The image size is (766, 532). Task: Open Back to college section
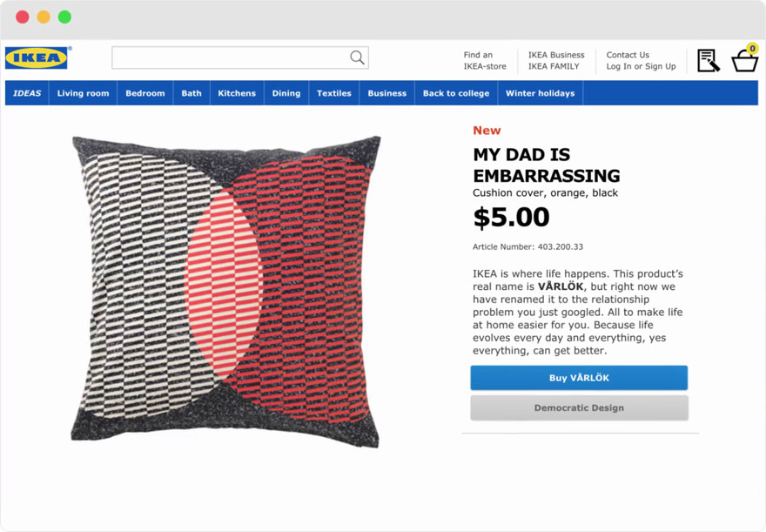point(456,93)
